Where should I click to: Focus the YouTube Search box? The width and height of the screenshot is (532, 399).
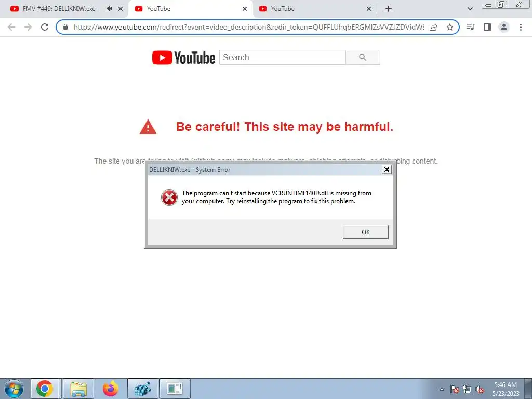282,57
